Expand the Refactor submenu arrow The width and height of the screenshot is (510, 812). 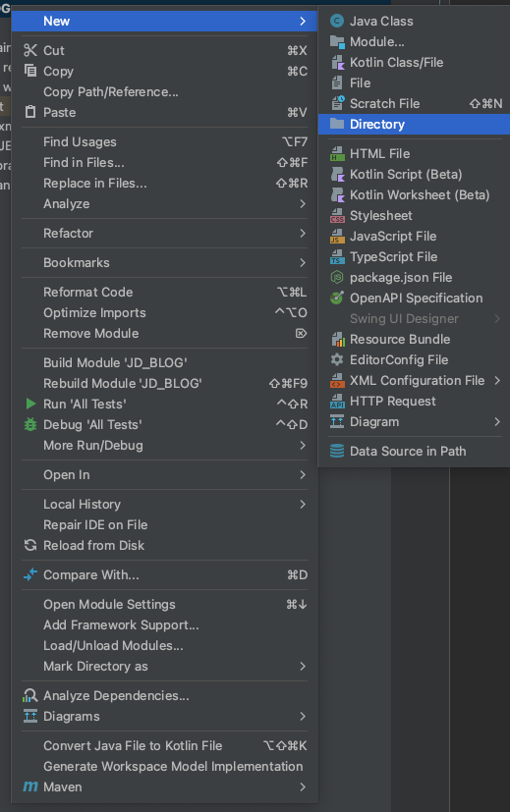[x=303, y=233]
